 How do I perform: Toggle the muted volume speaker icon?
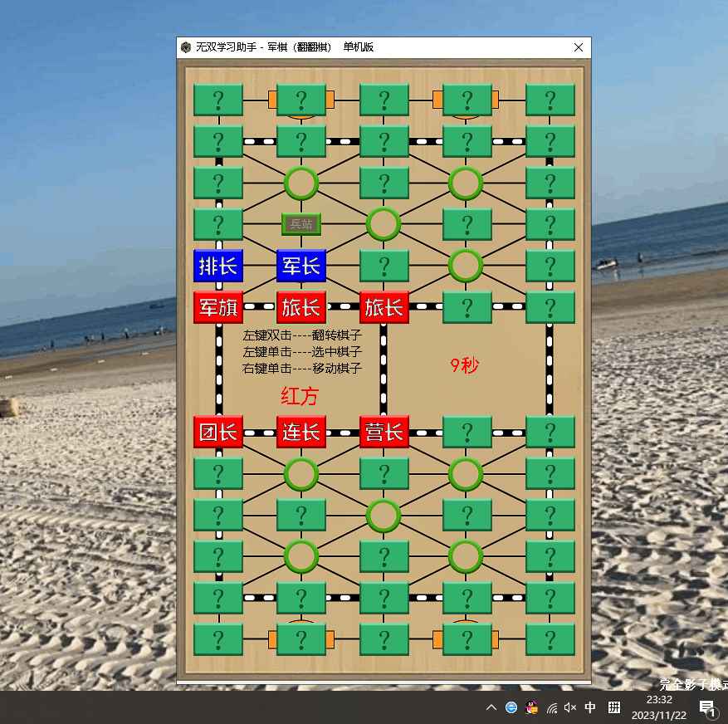tap(570, 707)
